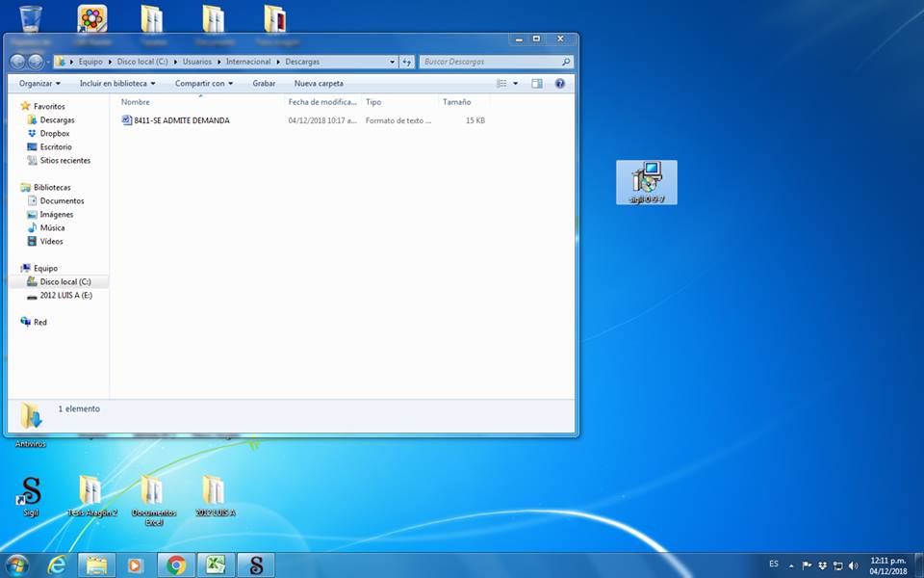Expand the Incluir en biblioteca dropdown
This screenshot has width=924, height=578.
tap(116, 84)
